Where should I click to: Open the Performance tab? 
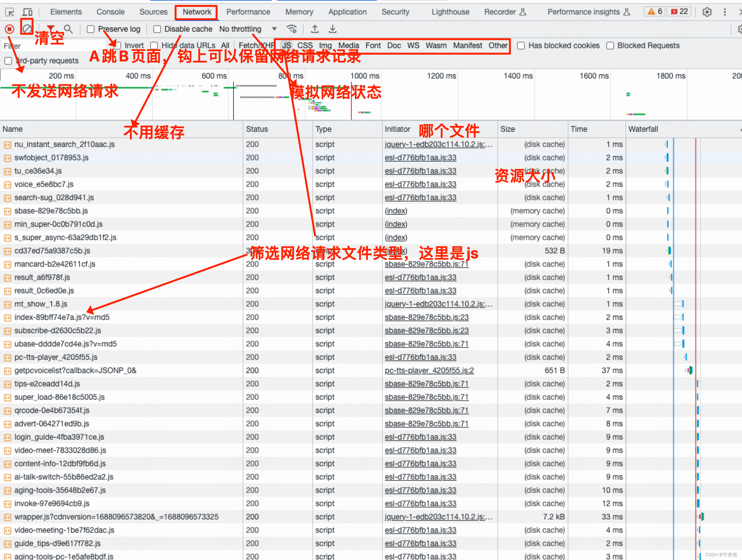tap(248, 12)
